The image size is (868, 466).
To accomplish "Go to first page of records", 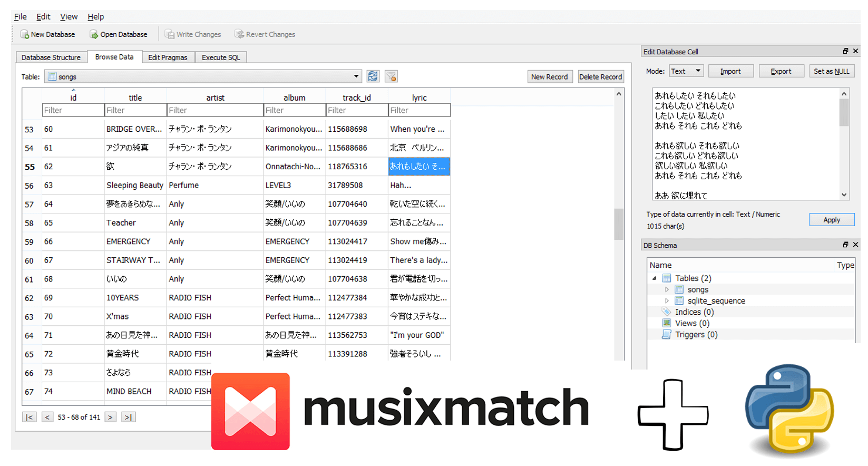I will pos(30,417).
